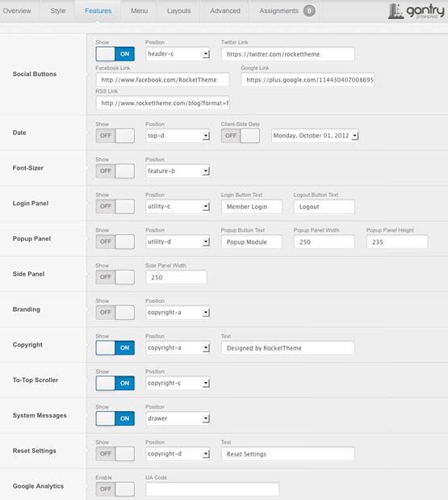Turn off To-Top Scroller Show toggle
The height and width of the screenshot is (500, 448).
(x=115, y=383)
